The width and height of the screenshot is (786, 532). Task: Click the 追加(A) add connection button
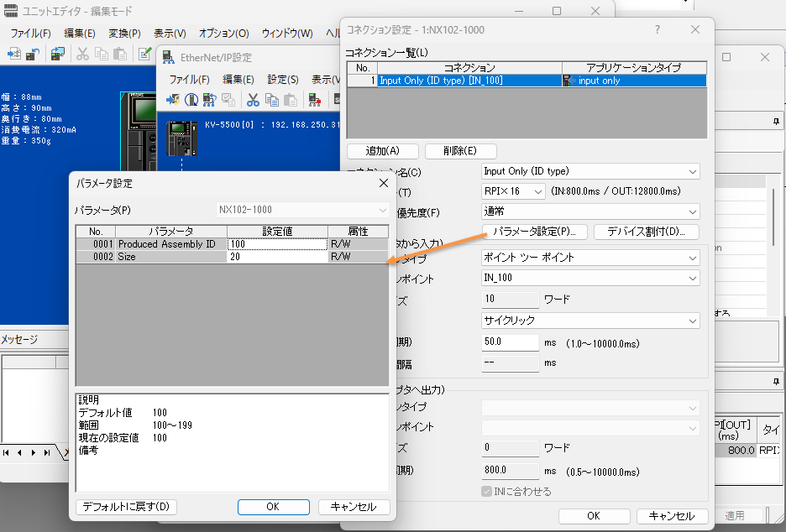[382, 151]
